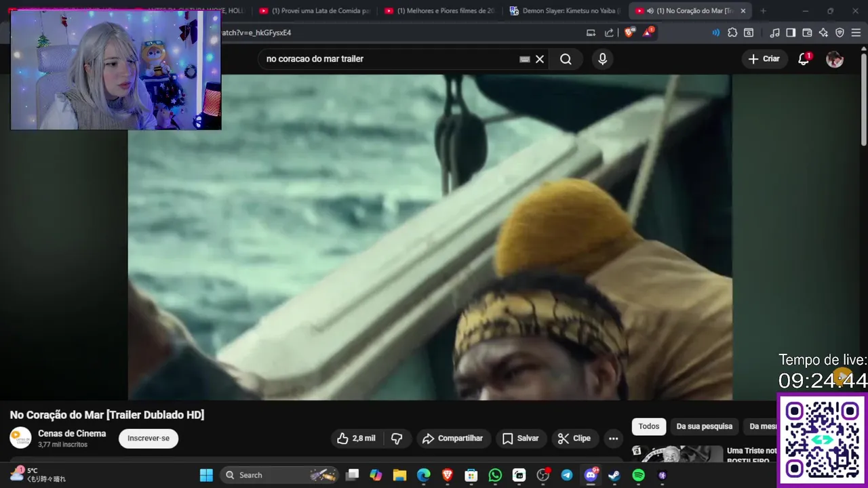This screenshot has width=868, height=488.
Task: Open browser extensions puzzle icon
Action: [732, 33]
